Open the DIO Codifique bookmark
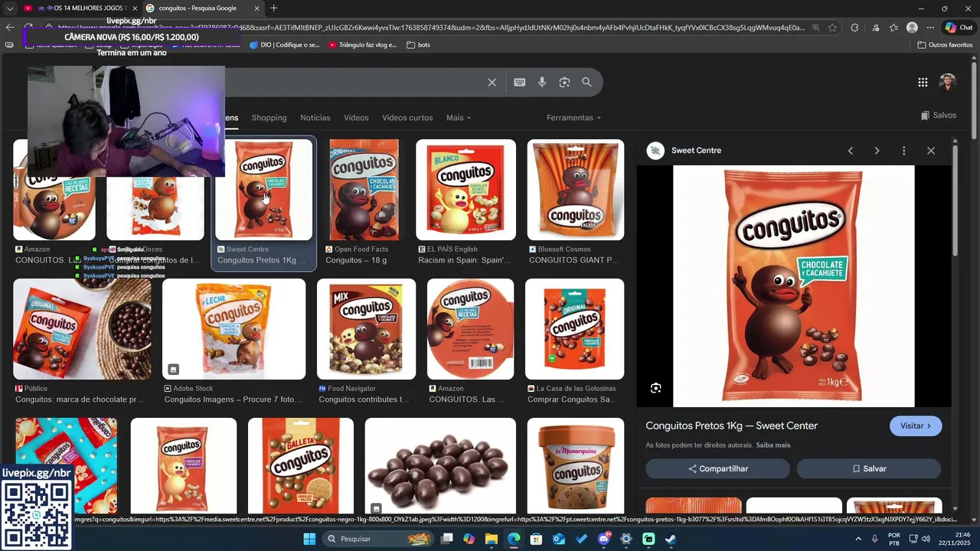Screen dimensions: 980x551 tap(285, 45)
